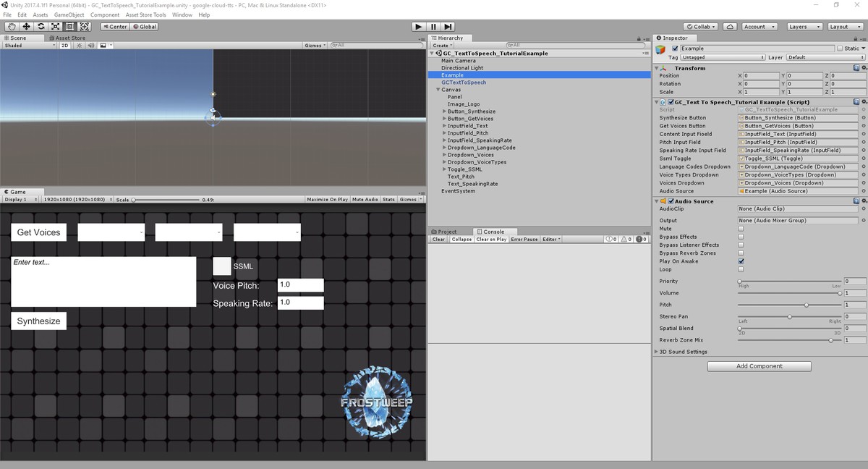The height and width of the screenshot is (469, 868).
Task: Open the Display 1 dropdown
Action: [21, 199]
